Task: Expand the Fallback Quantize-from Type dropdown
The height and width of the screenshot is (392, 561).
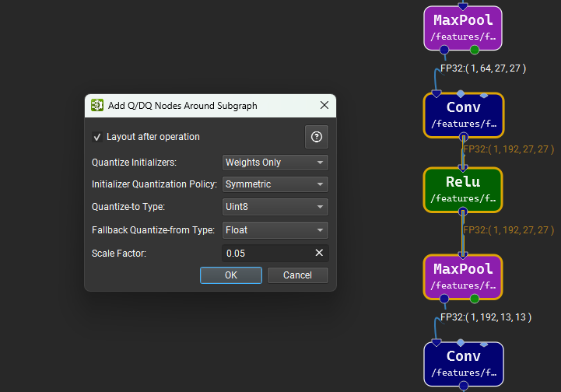Action: click(275, 230)
